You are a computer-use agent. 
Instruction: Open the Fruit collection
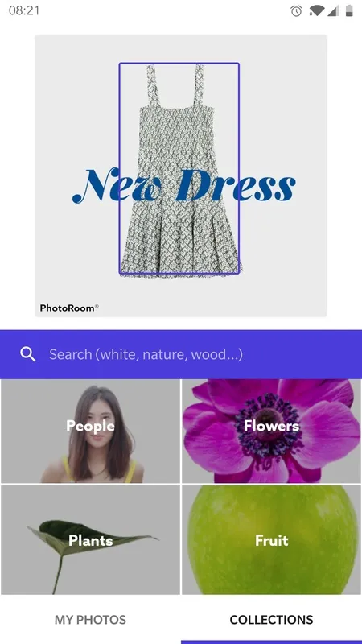[271, 539]
